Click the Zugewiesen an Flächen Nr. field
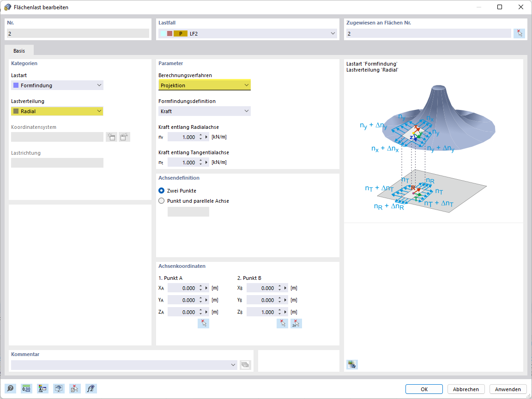This screenshot has height=399, width=532. click(429, 33)
